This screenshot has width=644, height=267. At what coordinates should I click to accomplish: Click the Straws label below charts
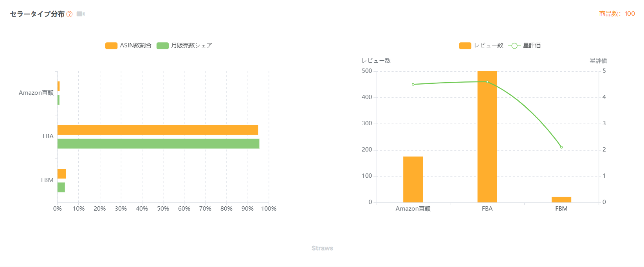[x=322, y=248]
